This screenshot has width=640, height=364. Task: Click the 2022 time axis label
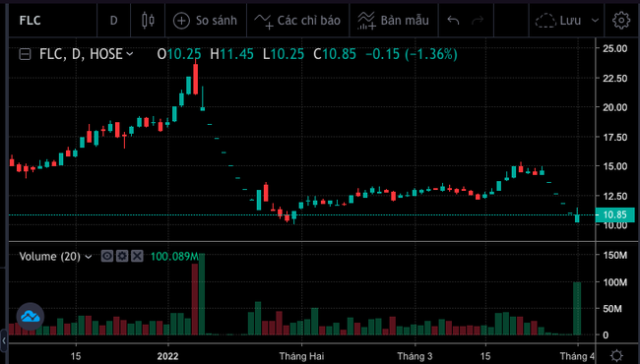click(x=167, y=356)
